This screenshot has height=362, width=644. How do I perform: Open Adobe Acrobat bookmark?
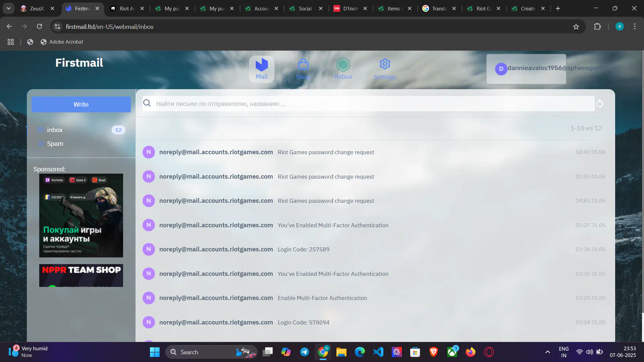coord(62,42)
